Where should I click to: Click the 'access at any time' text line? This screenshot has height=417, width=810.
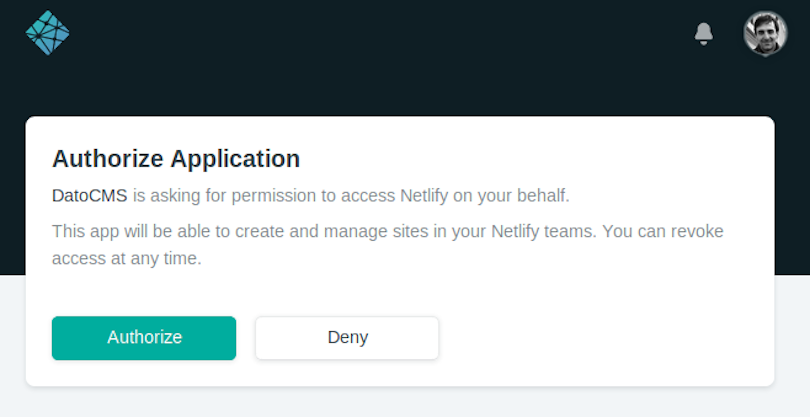pyautogui.click(x=127, y=258)
